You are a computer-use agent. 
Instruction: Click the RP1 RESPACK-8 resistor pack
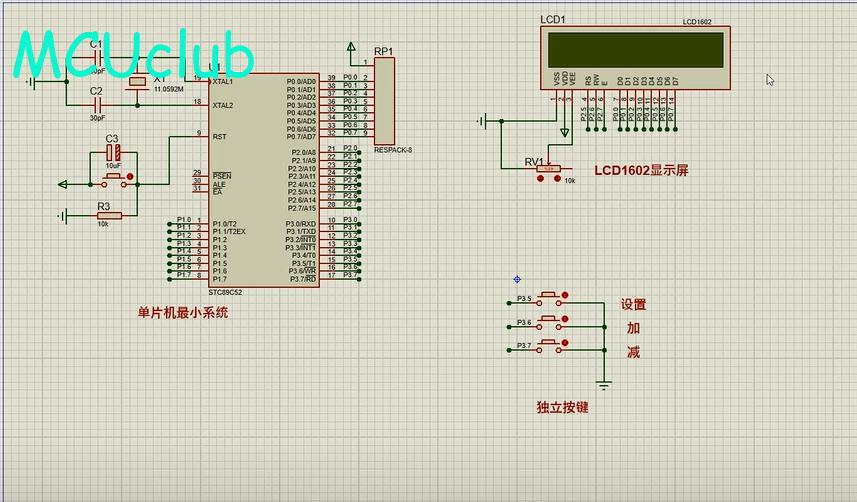click(x=384, y=100)
